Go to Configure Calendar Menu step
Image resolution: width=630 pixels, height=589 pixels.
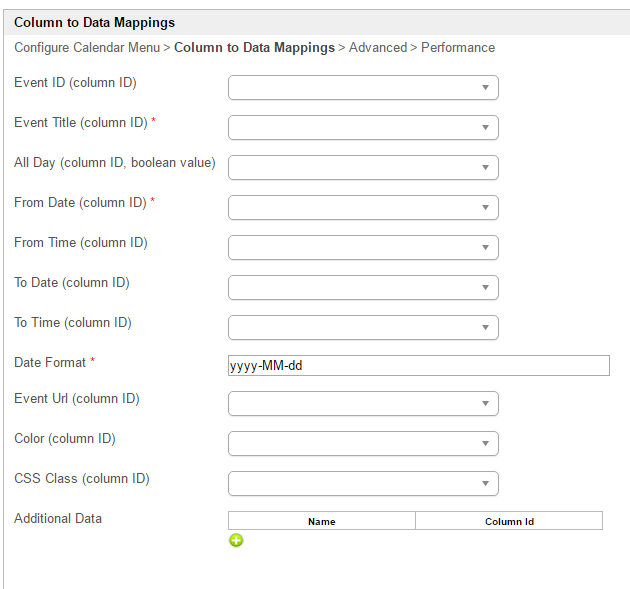click(x=86, y=48)
